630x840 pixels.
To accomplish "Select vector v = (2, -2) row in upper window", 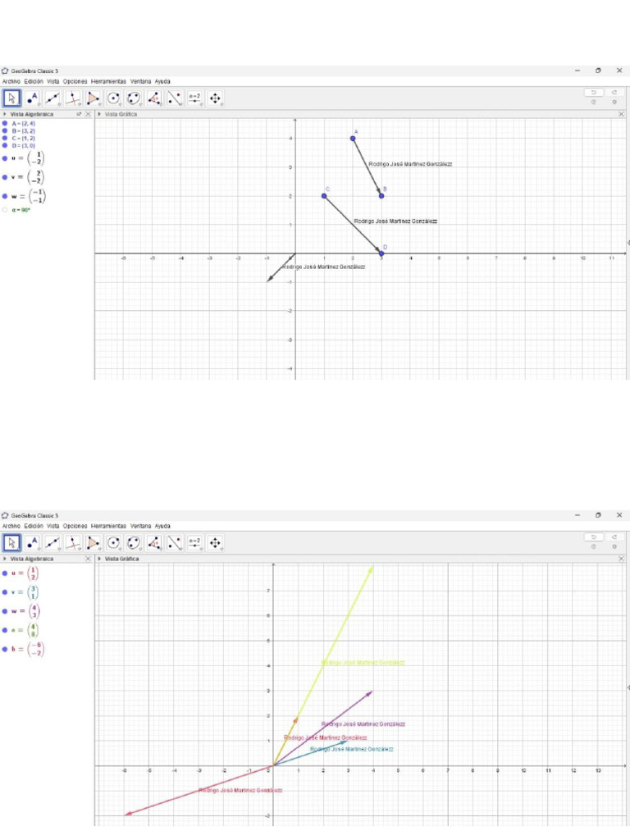I will point(47,177).
